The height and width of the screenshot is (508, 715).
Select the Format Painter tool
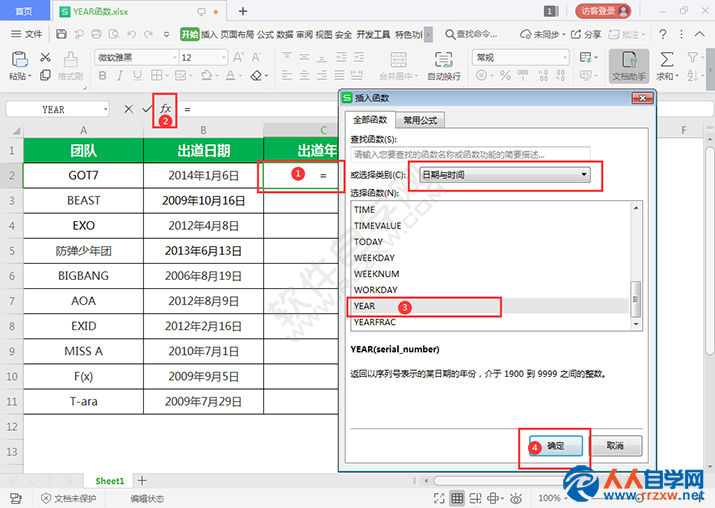tap(70, 66)
